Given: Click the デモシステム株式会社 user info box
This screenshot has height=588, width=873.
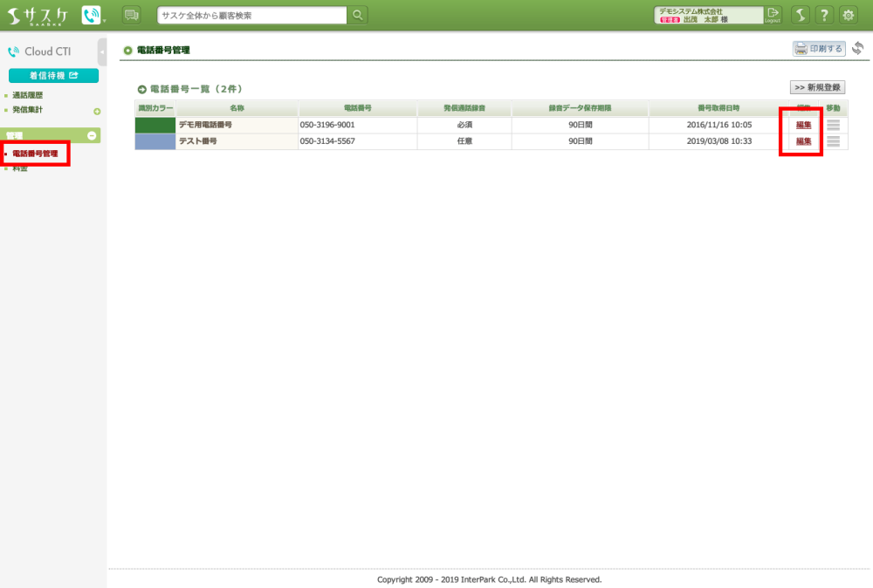Looking at the screenshot, I should 709,15.
